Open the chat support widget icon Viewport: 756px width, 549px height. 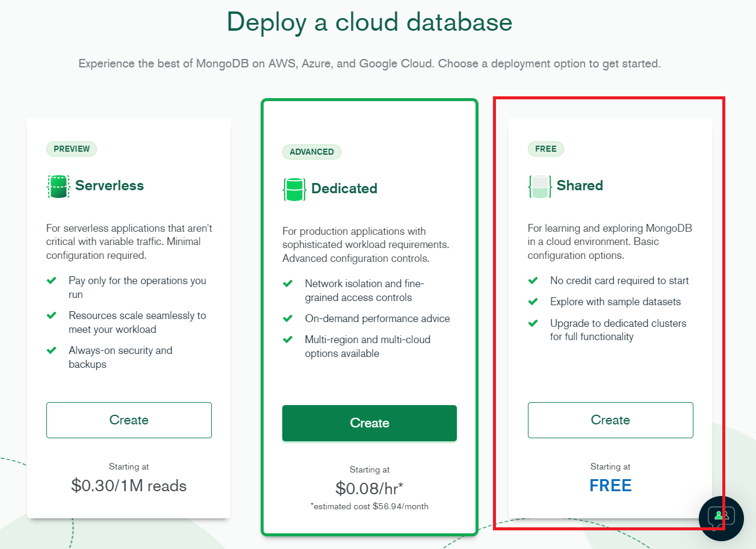click(721, 518)
